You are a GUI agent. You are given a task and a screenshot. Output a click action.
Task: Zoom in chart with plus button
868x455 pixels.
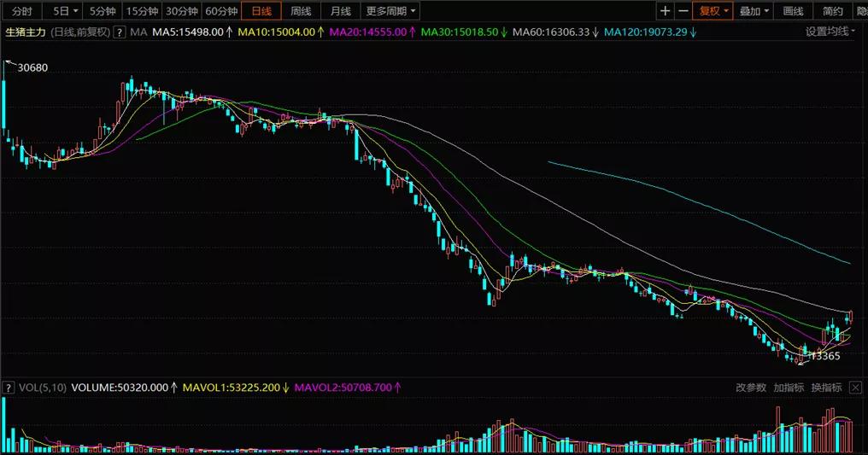(665, 10)
